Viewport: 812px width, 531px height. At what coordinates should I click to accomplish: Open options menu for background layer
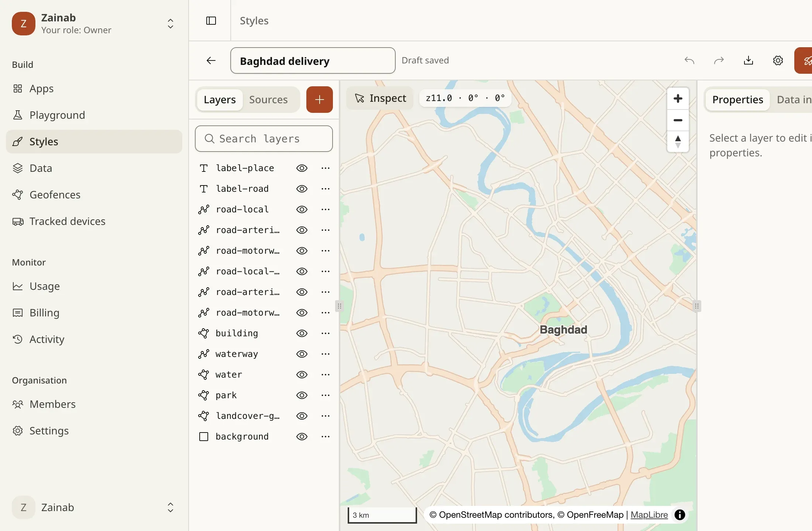tap(325, 437)
